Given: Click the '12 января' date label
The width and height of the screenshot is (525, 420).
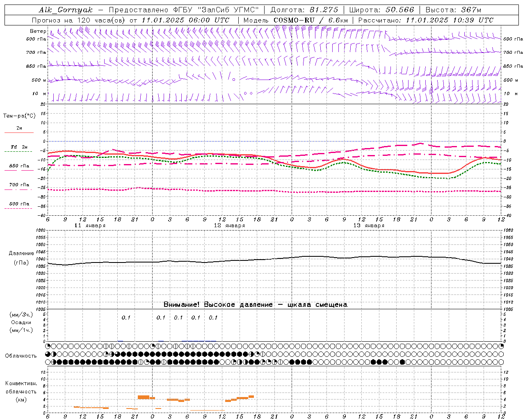Looking at the screenshot, I should point(229,226).
